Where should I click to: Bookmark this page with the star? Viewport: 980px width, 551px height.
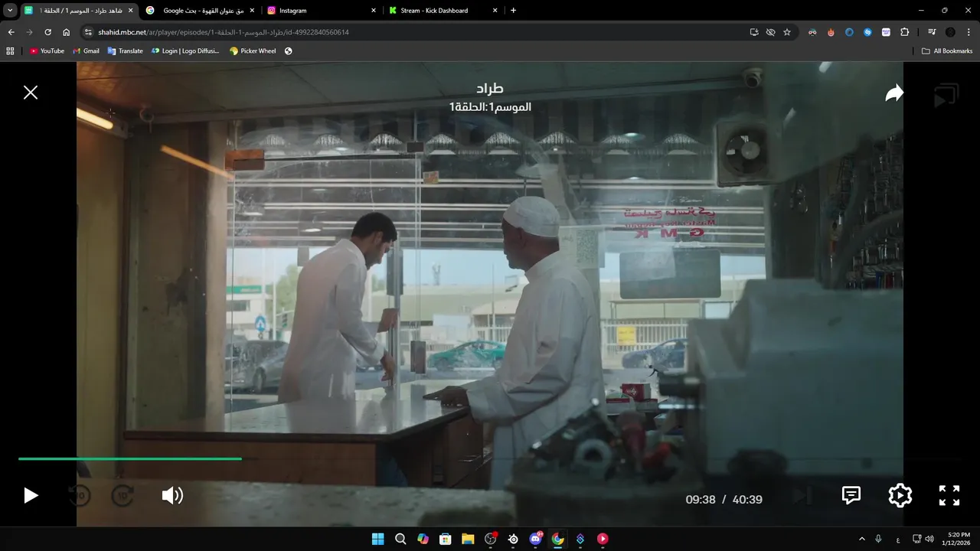786,32
